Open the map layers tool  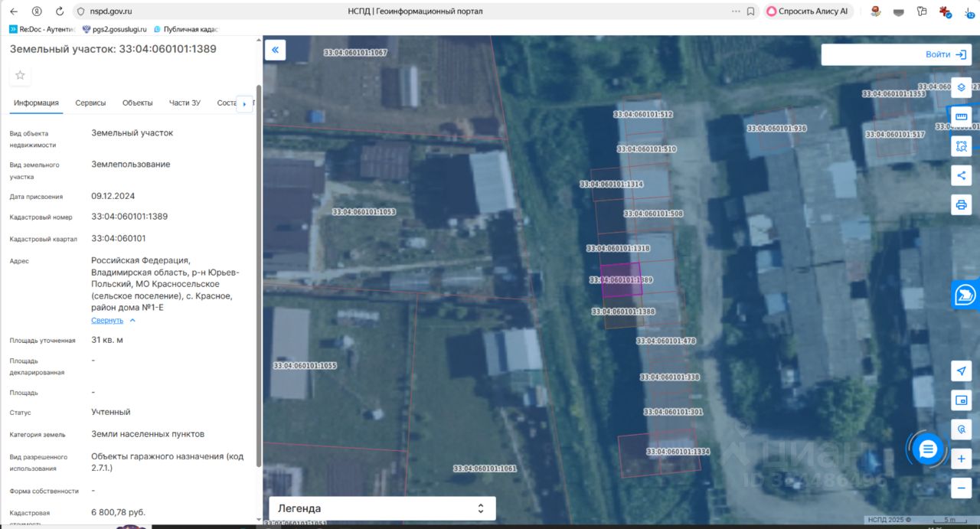click(x=962, y=87)
